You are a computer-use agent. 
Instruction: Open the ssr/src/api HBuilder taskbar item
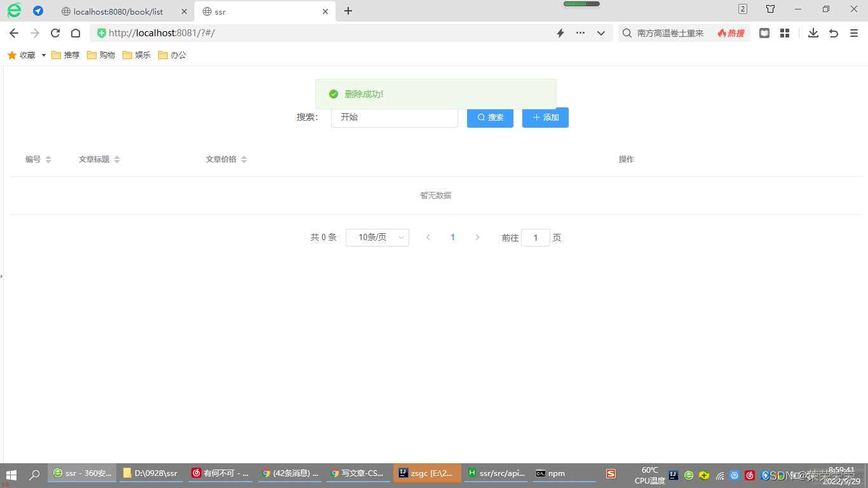coord(496,473)
